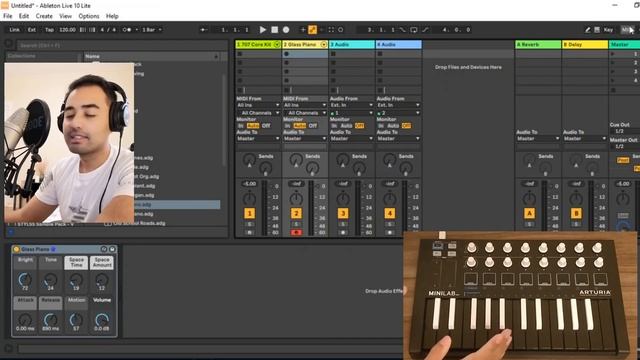Open the File menu

[x=8, y=16]
